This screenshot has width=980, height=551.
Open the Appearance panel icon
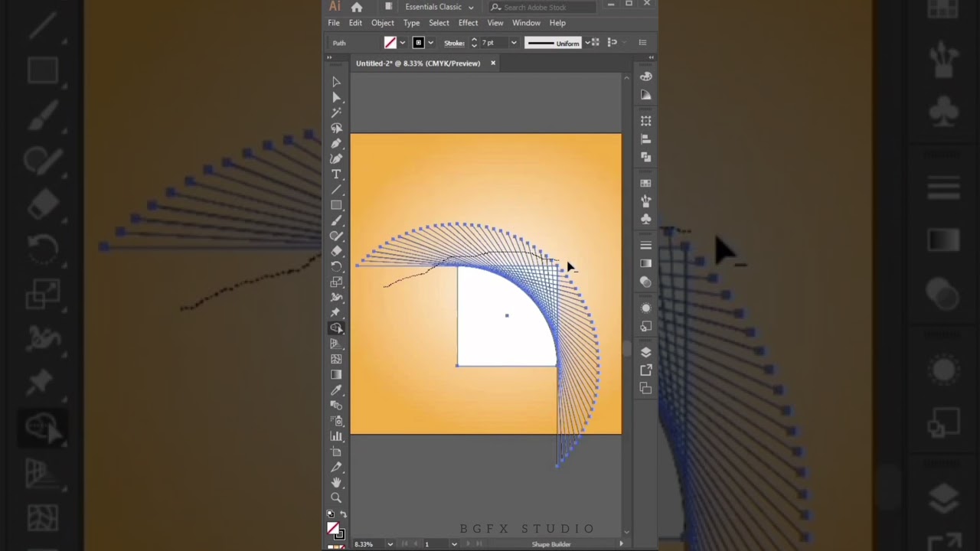[646, 308]
